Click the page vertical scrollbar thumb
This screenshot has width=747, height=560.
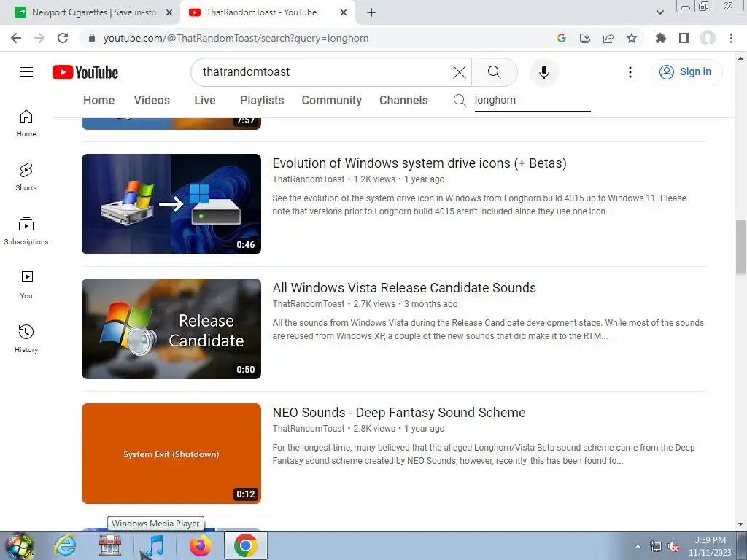tap(740, 247)
